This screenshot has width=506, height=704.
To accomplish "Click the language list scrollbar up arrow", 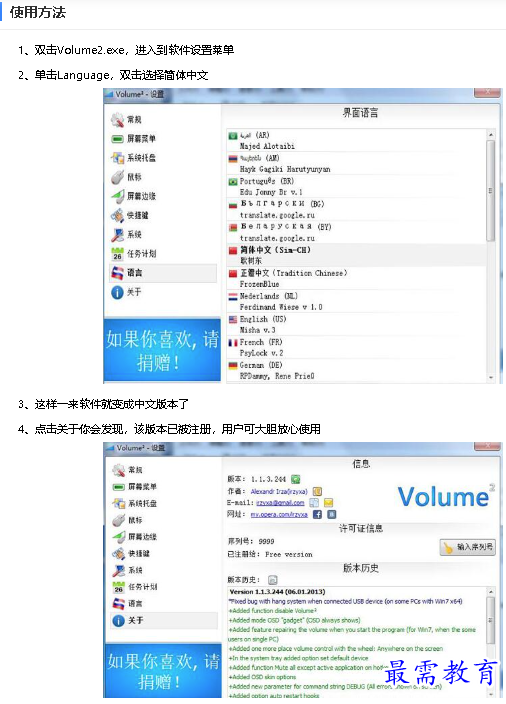I will coord(491,135).
